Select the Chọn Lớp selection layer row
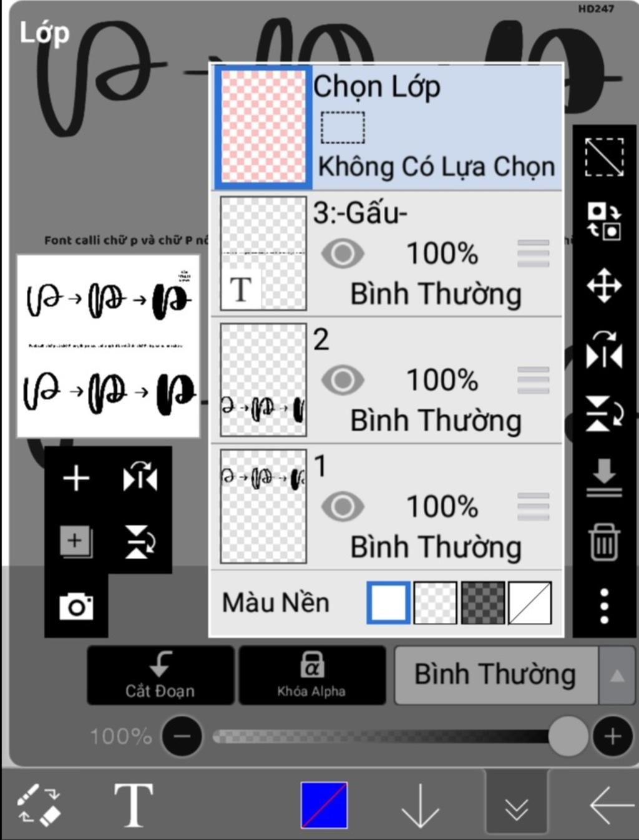The image size is (639, 840). coord(388,127)
